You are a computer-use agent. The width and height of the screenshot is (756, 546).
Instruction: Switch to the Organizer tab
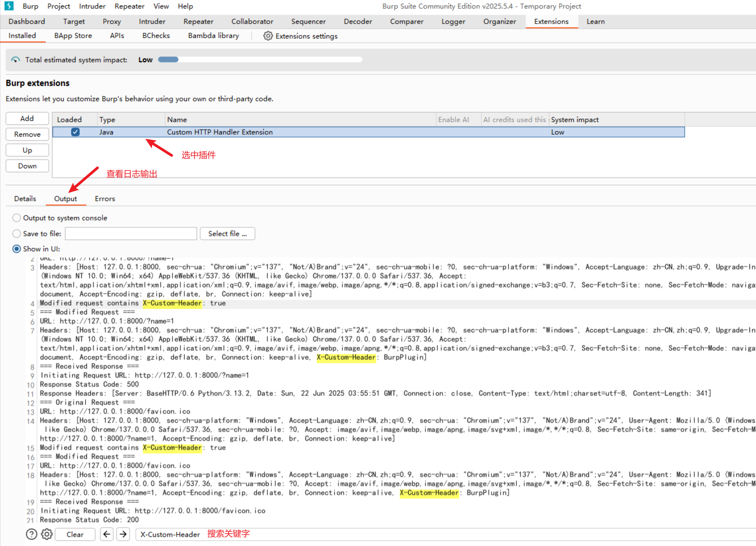500,21
